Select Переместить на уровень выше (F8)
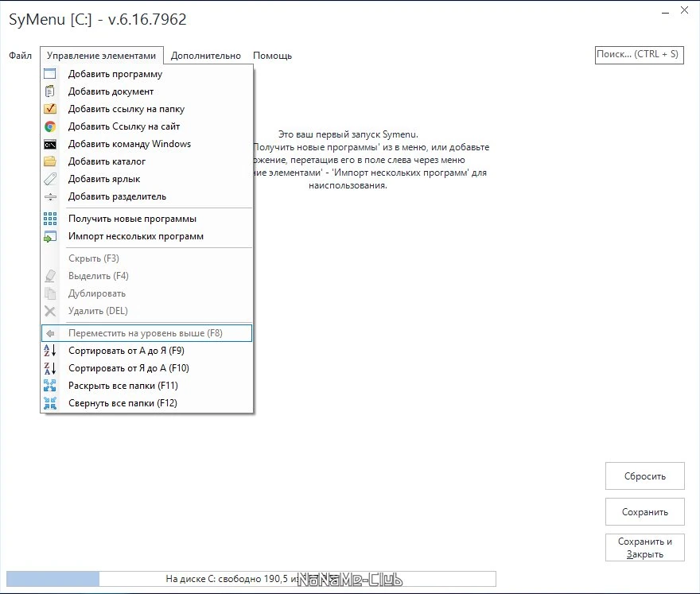 click(x=146, y=333)
